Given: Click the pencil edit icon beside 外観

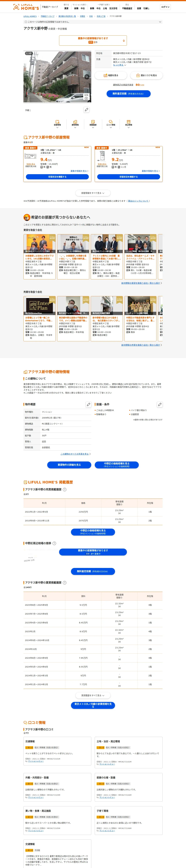Looking at the screenshot, I should pyautogui.click(x=86, y=110).
